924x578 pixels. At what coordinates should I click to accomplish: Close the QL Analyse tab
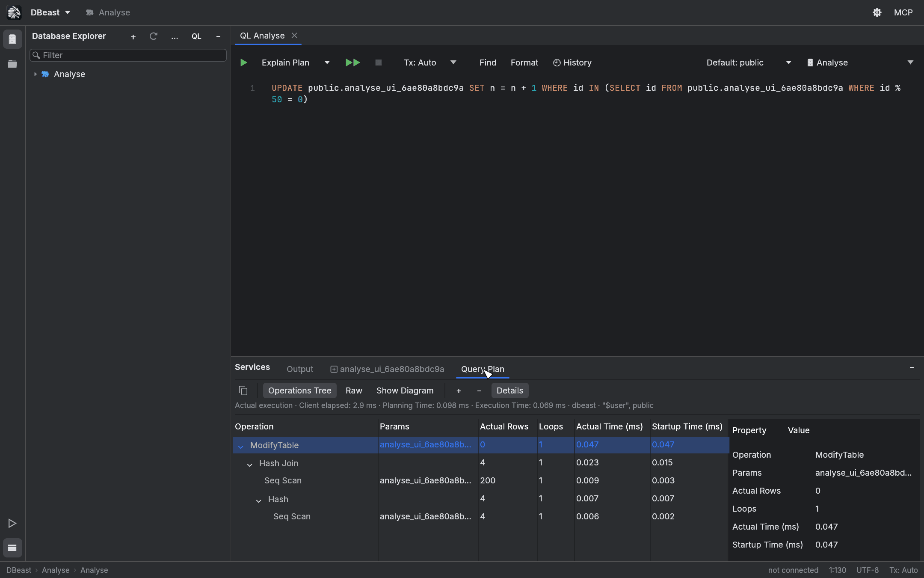(x=294, y=36)
